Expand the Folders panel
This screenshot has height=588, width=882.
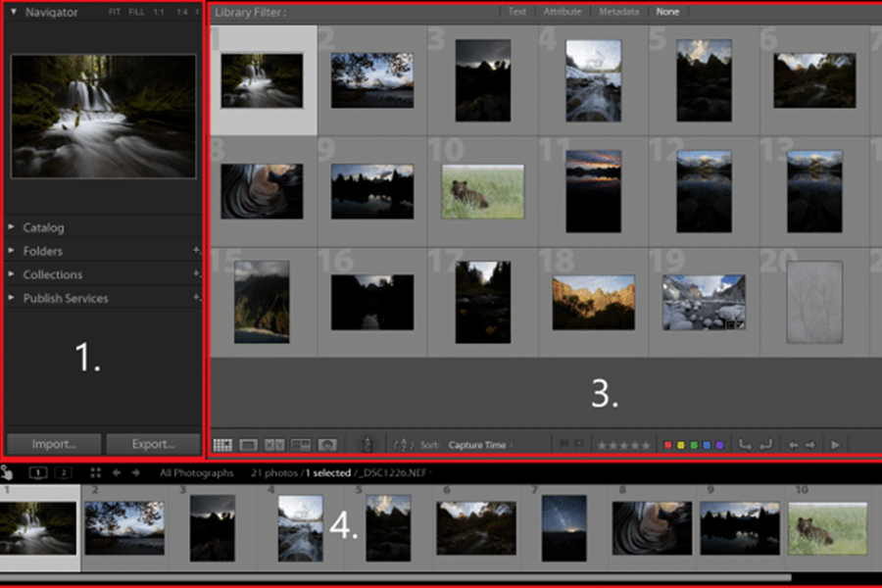click(43, 251)
